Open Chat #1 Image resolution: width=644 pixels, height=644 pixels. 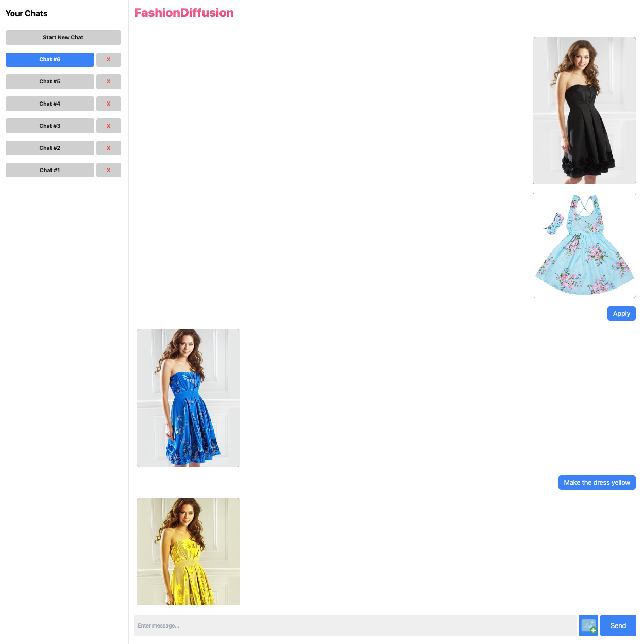49,170
